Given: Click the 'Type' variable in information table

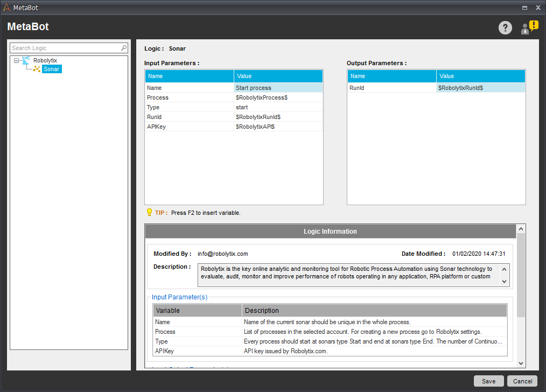Looking at the screenshot, I should click(198, 341).
